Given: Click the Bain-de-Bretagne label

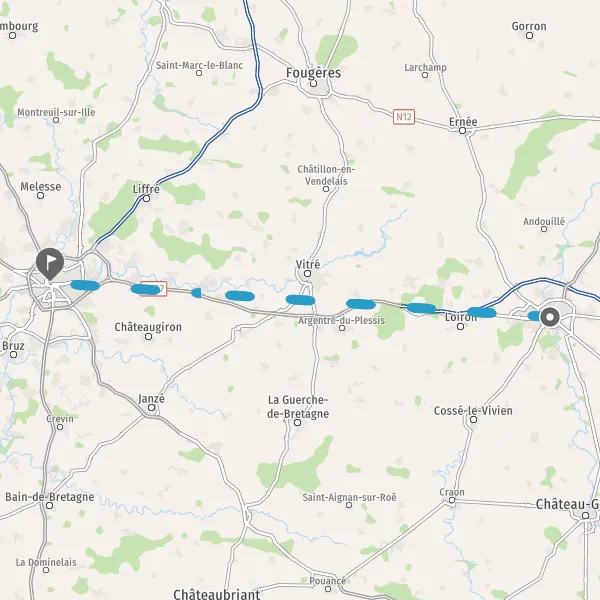Looking at the screenshot, I should [50, 497].
